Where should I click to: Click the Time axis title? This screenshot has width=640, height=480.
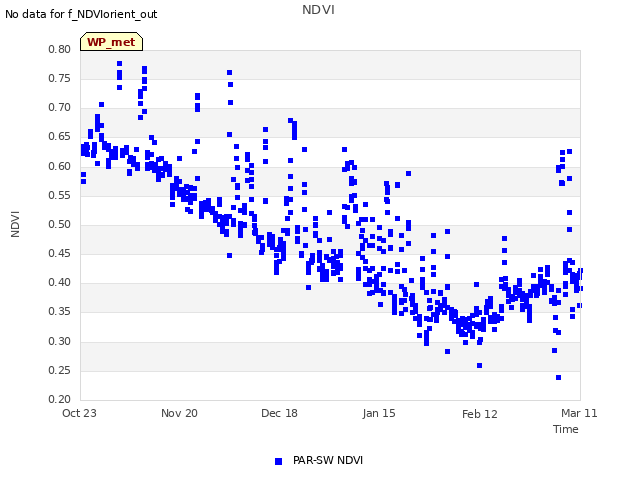[566, 429]
